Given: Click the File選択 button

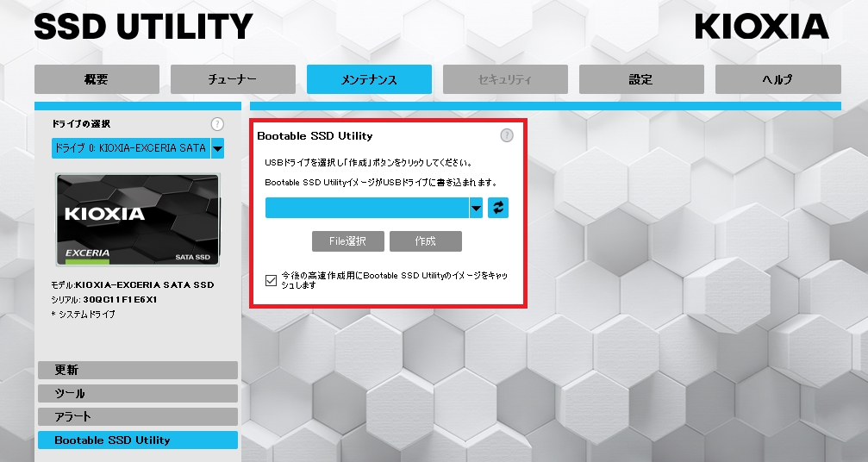Looking at the screenshot, I should tap(348, 241).
